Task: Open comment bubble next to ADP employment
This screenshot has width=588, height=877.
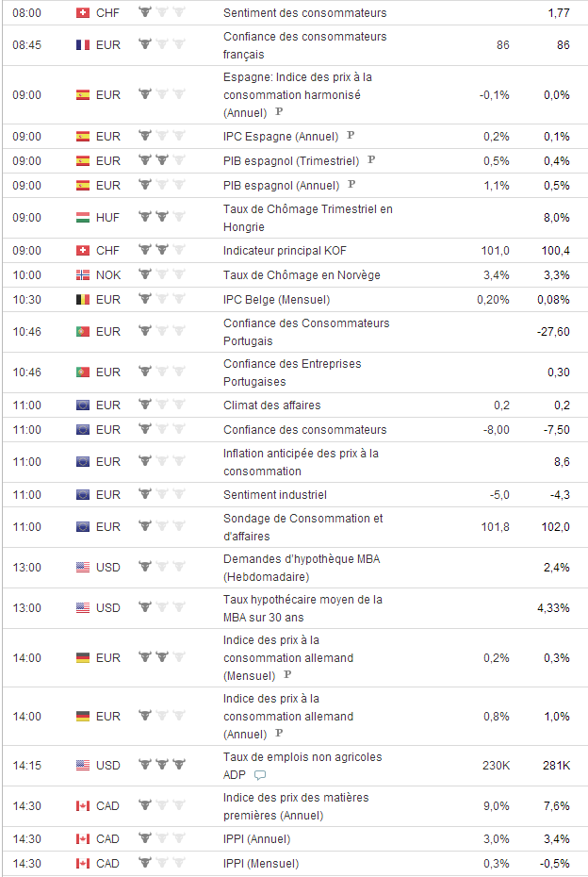Action: point(260,776)
